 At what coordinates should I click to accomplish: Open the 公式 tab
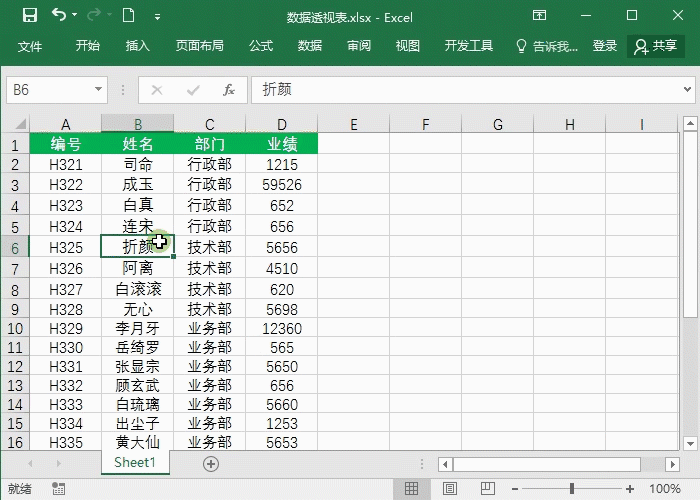261,46
